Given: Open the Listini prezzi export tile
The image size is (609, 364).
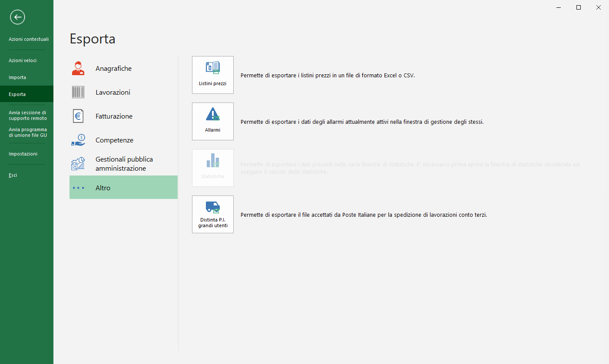Looking at the screenshot, I should pyautogui.click(x=213, y=75).
